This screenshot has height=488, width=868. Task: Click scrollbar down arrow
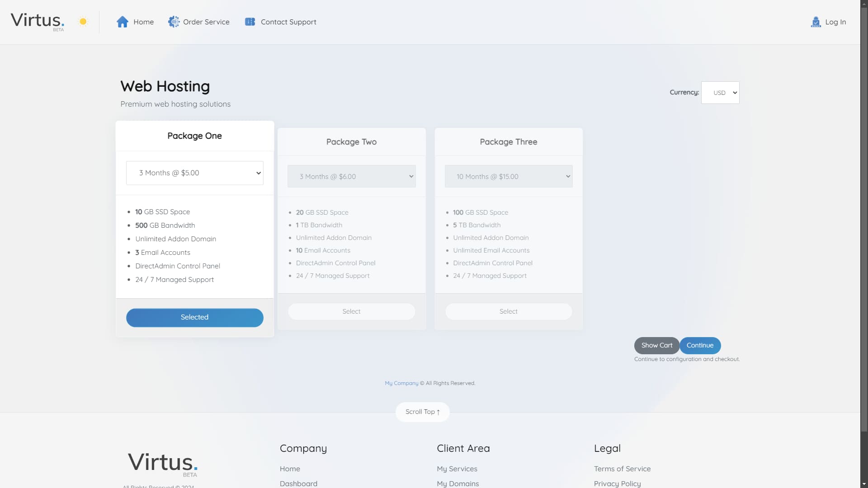(864, 484)
